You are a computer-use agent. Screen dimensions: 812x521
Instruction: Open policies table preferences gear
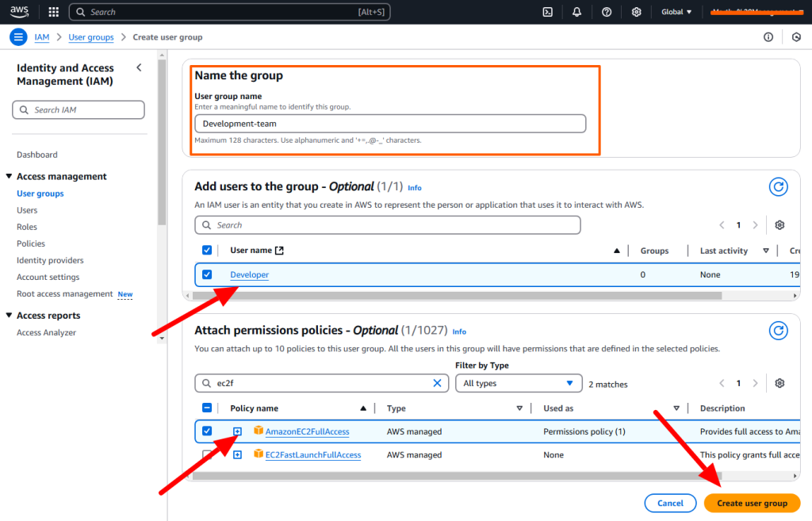pyautogui.click(x=779, y=383)
